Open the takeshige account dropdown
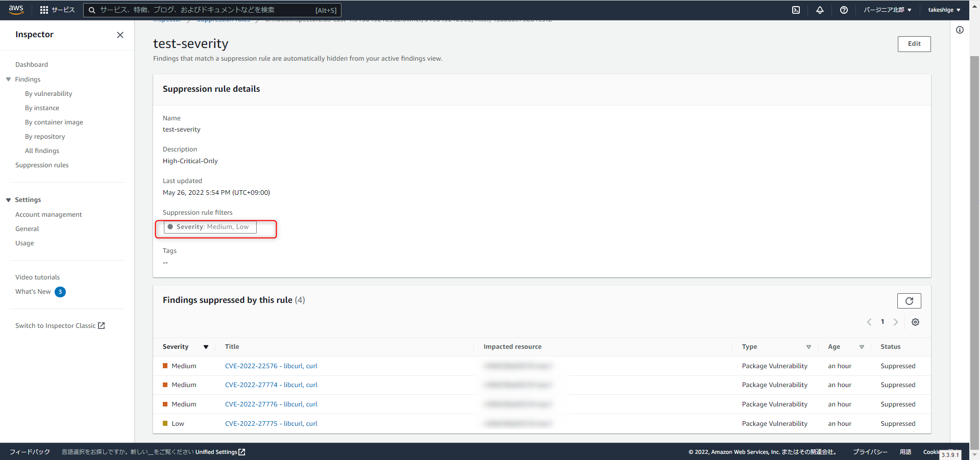 (944, 10)
